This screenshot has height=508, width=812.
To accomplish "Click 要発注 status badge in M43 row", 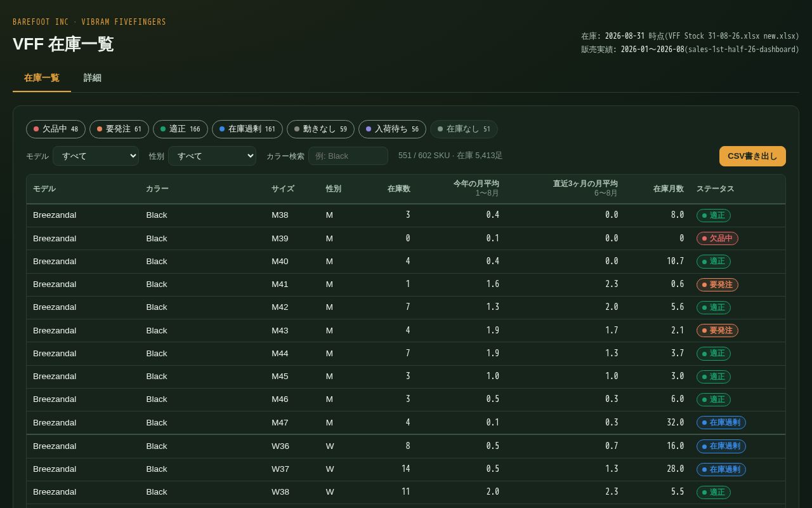I will [717, 330].
